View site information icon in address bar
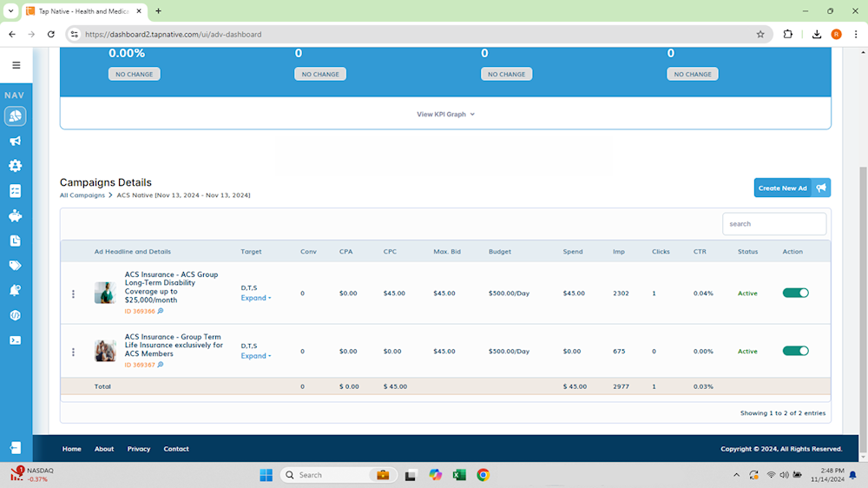The width and height of the screenshot is (868, 488). (x=74, y=35)
